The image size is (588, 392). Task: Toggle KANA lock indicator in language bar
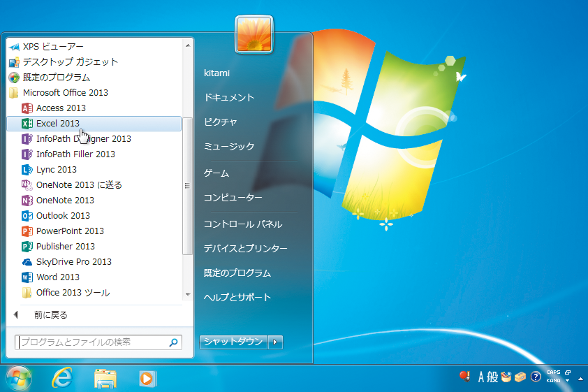click(x=554, y=380)
